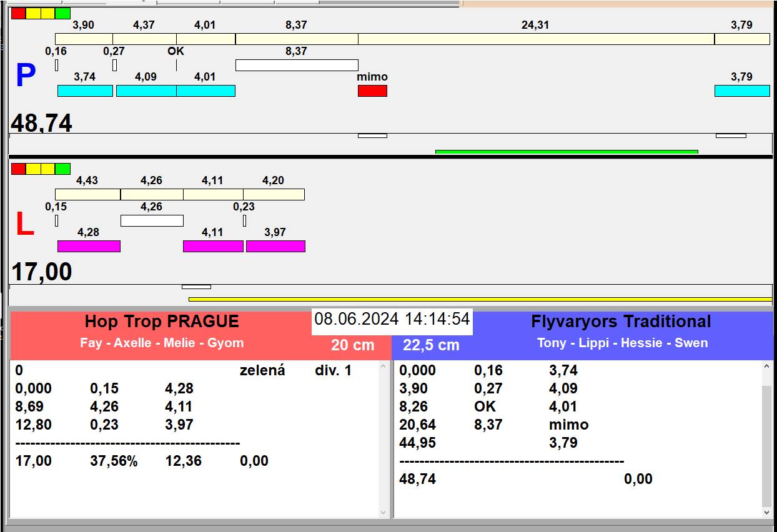
Task: Select the cyan 3,74 run bar
Action: pos(85,91)
